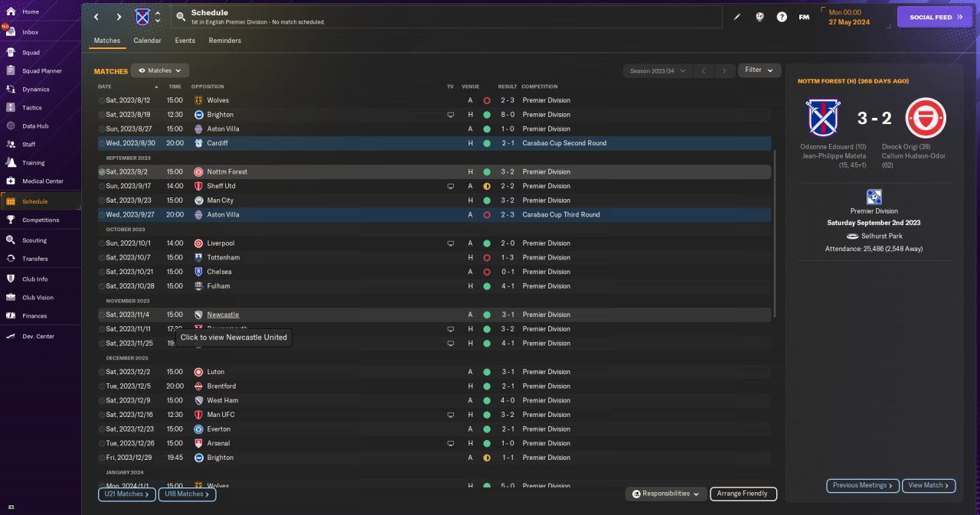Switch to the Matches tab
The image size is (980, 515).
107,41
